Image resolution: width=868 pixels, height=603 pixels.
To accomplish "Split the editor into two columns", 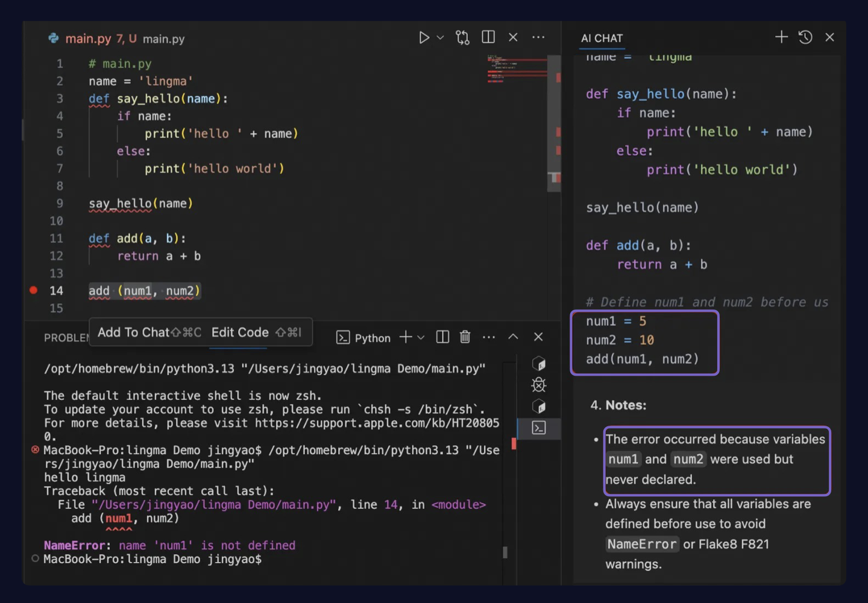I will 488,37.
